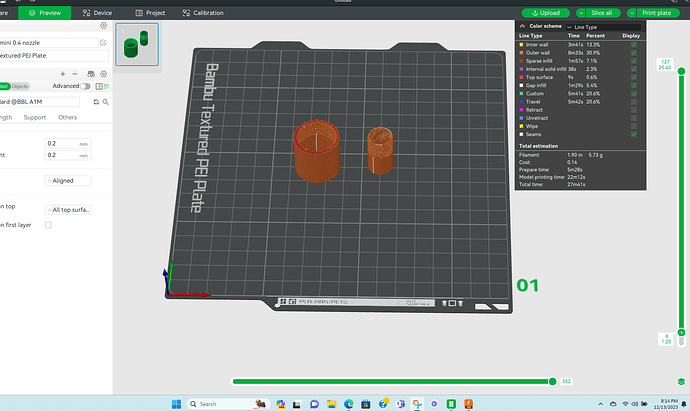
Task: Uncheck Outer wall display checkbox
Action: [634, 53]
